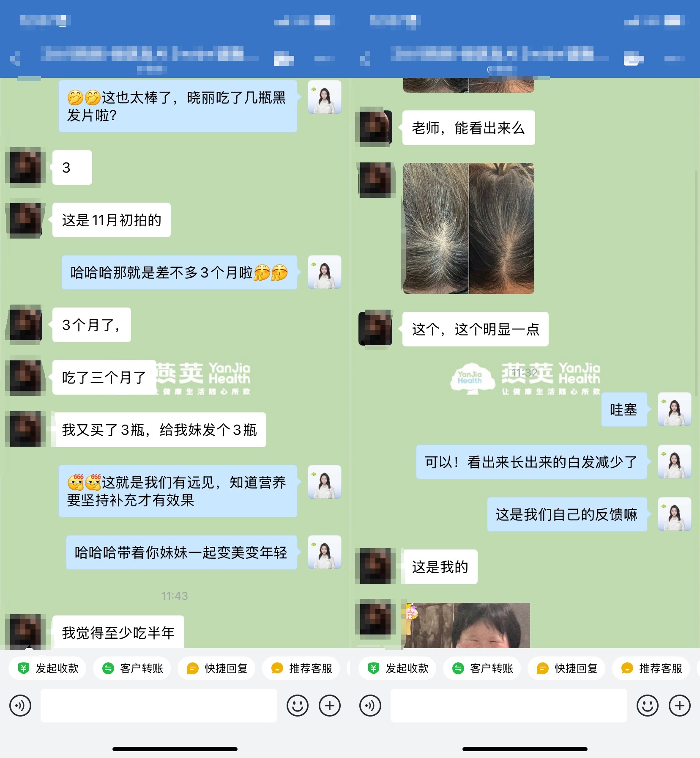This screenshot has height=758, width=700.
Task: Open emoji picker in left chat
Action: click(298, 706)
